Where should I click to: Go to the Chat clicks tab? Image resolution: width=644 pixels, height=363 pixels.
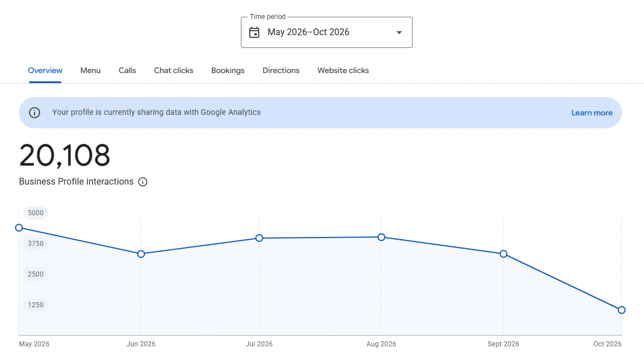[x=173, y=71]
